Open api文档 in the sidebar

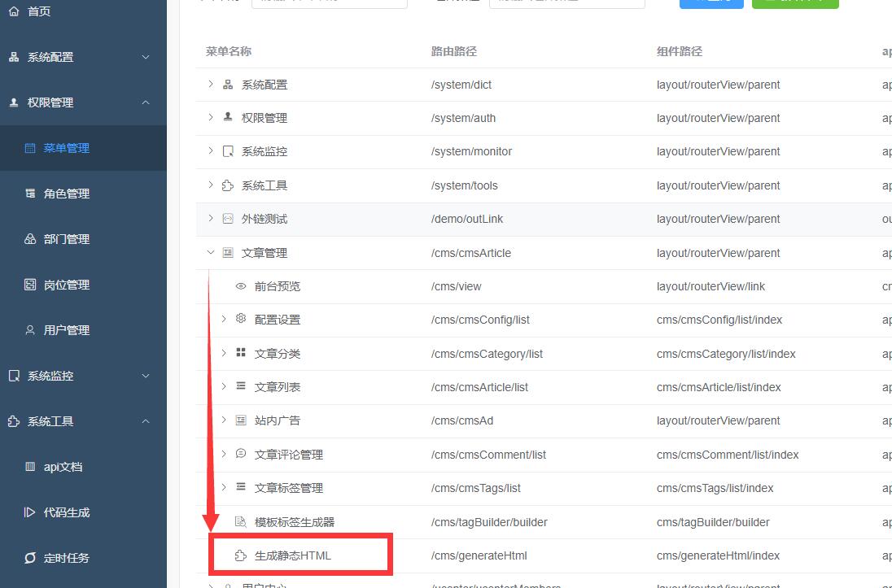pyautogui.click(x=63, y=467)
